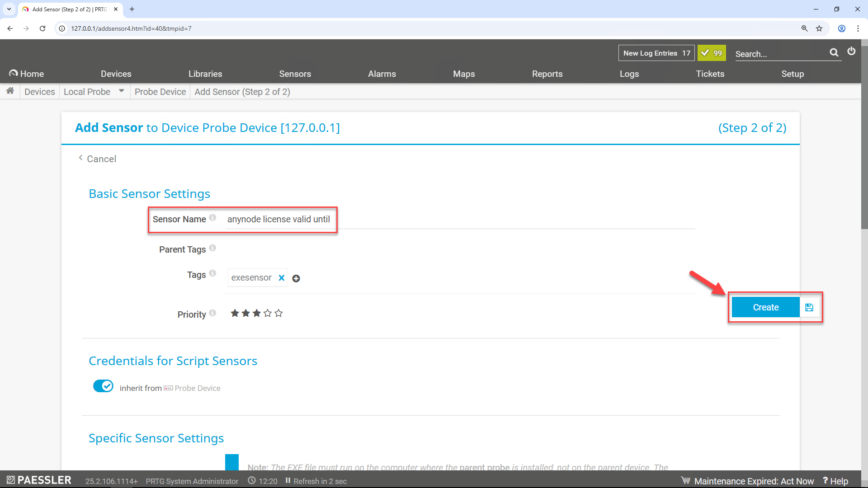Open search with the magnifier icon
This screenshot has height=488, width=868.
[834, 52]
